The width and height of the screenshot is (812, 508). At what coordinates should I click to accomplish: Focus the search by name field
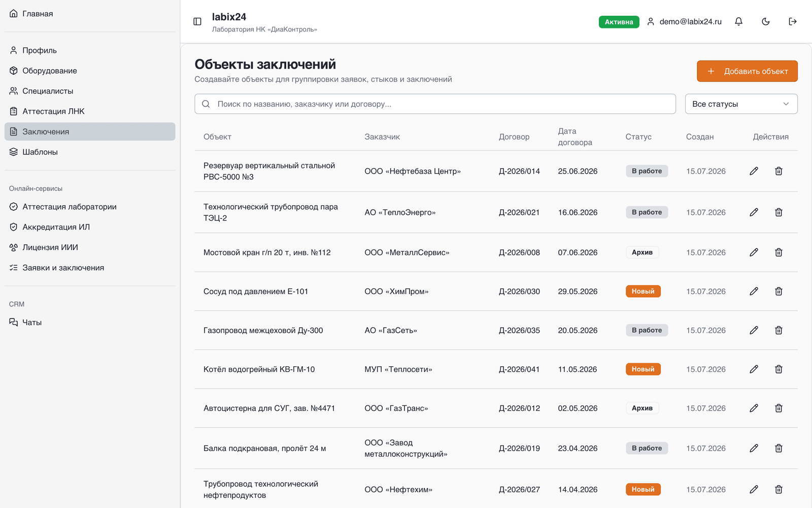coord(435,104)
